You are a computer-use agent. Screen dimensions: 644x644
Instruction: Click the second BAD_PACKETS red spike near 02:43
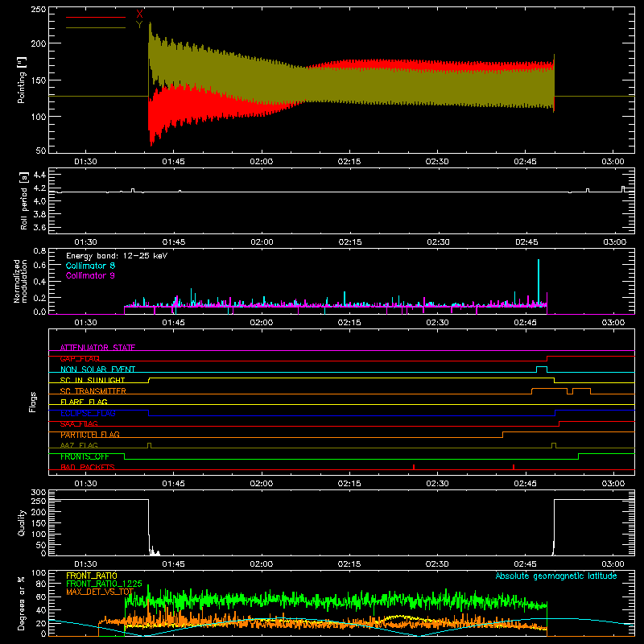click(514, 467)
